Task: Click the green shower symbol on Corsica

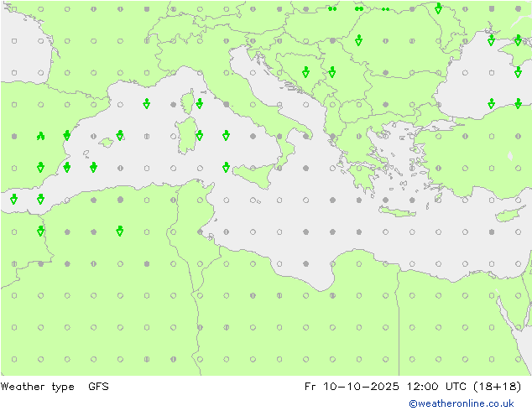Action: click(200, 103)
